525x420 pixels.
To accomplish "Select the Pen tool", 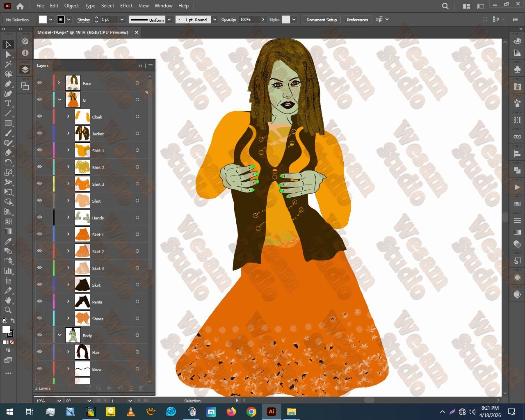I will pyautogui.click(x=8, y=84).
